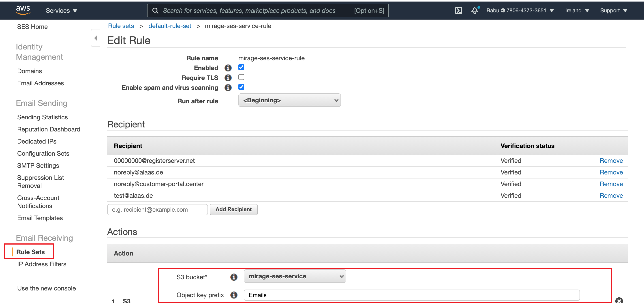Click the info icon next to Enabled
Screen dimensions: 644x303
228,68
